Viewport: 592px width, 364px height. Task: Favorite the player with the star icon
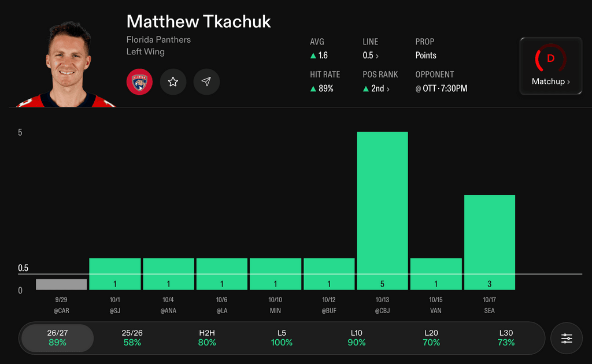173,81
